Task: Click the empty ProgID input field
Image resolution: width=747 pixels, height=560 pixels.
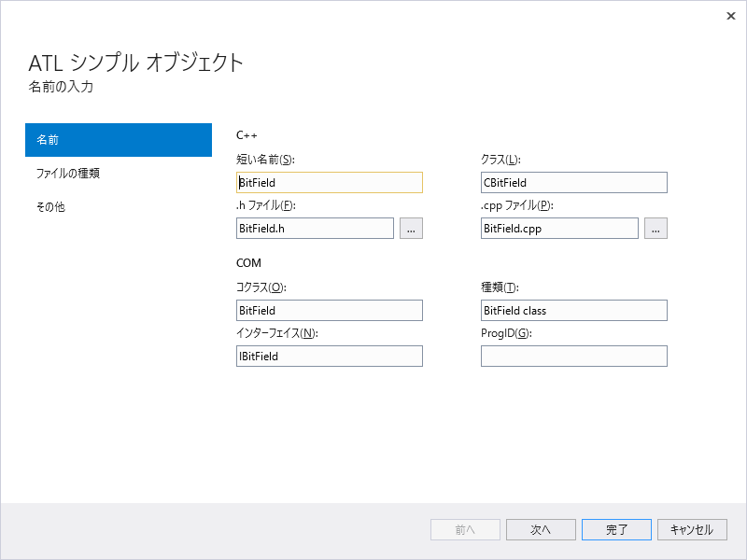Action: click(573, 356)
